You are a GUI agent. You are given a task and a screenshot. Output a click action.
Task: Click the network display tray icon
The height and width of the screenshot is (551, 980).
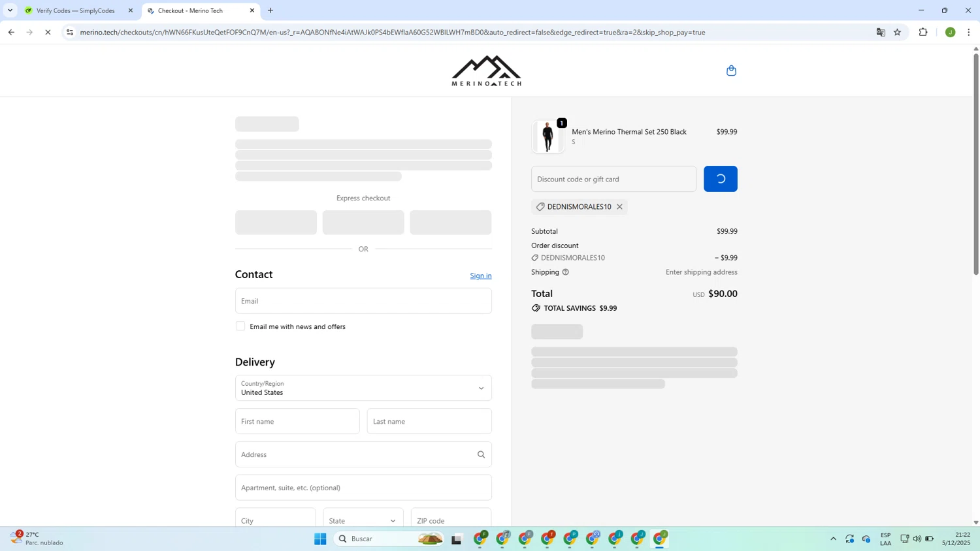tap(905, 539)
